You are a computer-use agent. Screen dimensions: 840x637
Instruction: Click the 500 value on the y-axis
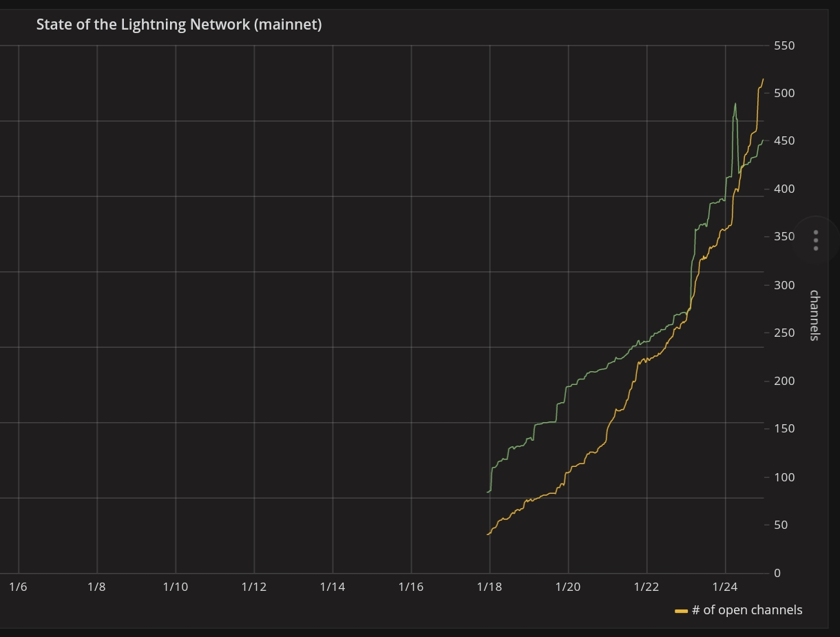(784, 93)
